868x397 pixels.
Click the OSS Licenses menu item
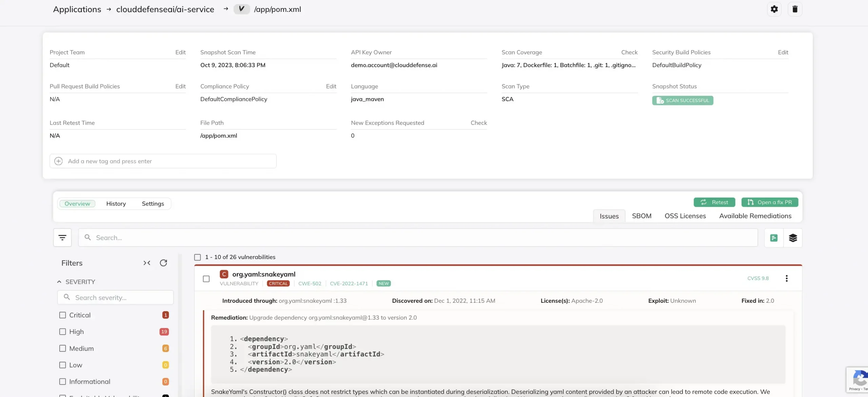685,216
